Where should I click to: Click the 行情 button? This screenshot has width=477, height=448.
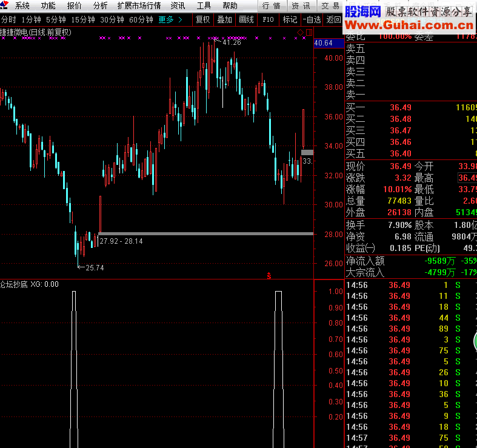[x=272, y=6]
